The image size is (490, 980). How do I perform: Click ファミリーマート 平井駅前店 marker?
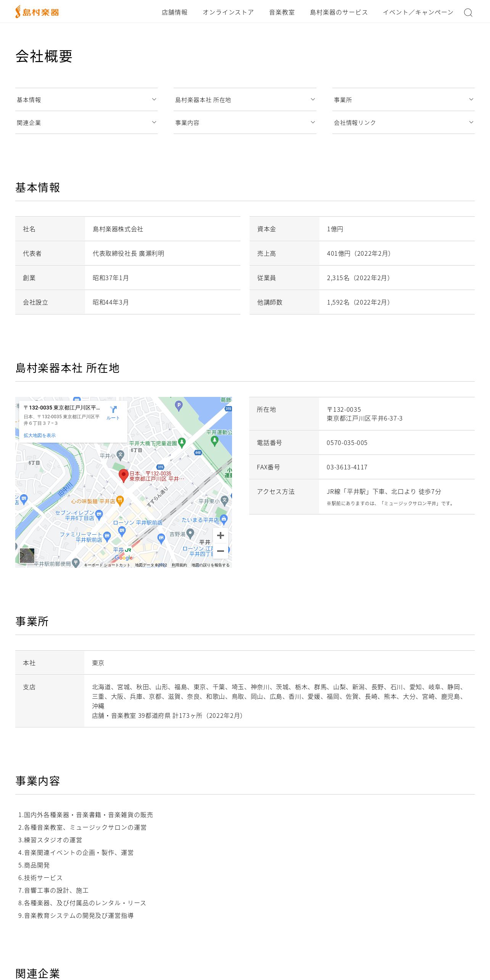click(x=107, y=537)
